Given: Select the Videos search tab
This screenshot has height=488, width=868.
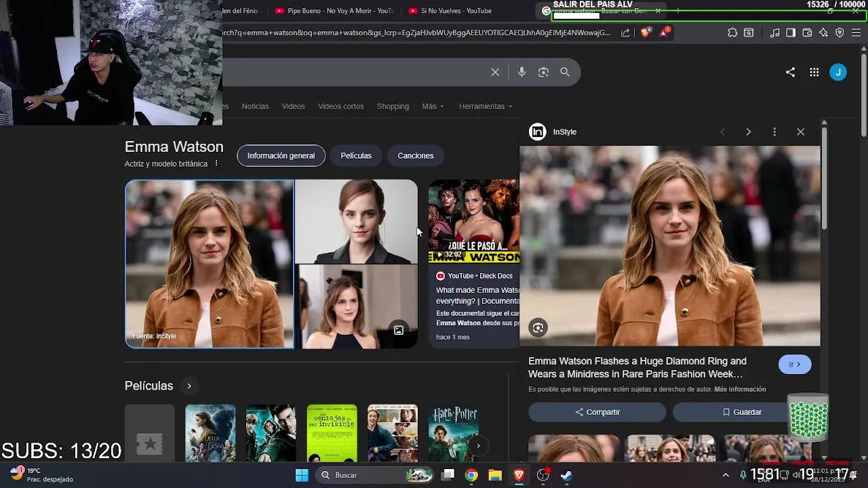Looking at the screenshot, I should tap(294, 106).
